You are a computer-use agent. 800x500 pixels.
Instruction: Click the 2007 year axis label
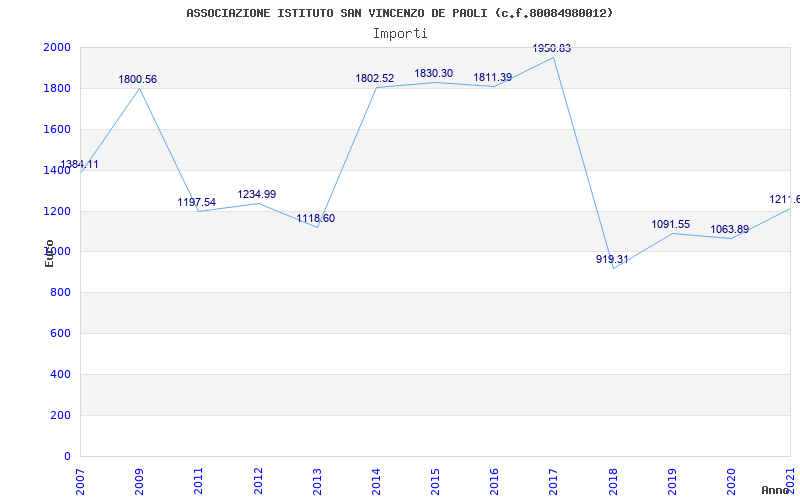click(81, 481)
